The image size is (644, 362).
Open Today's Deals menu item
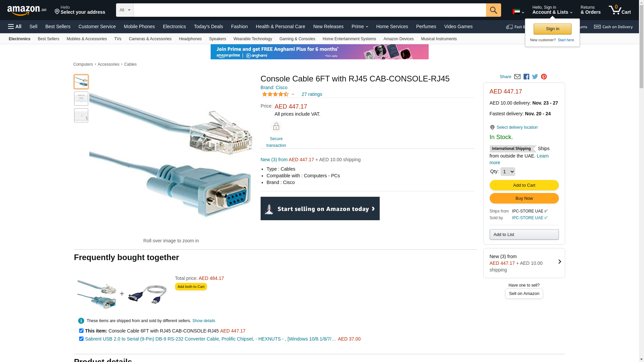click(208, 26)
